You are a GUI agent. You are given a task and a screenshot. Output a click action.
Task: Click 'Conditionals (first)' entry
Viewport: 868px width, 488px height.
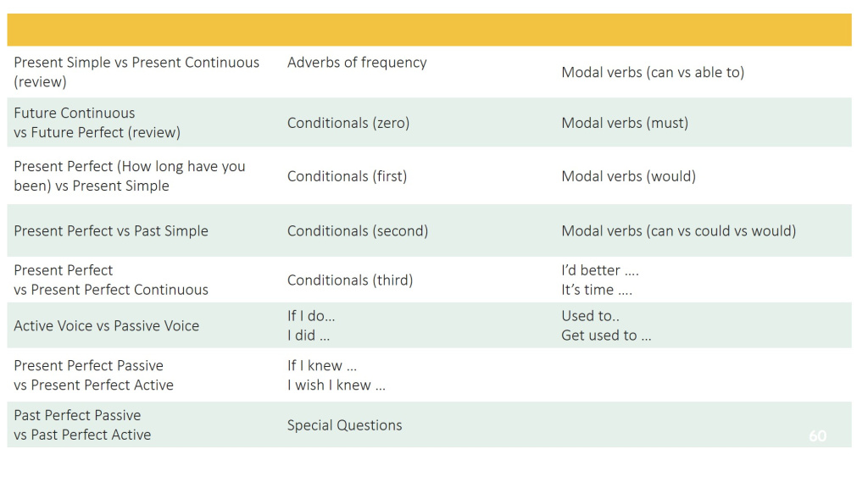coord(347,176)
